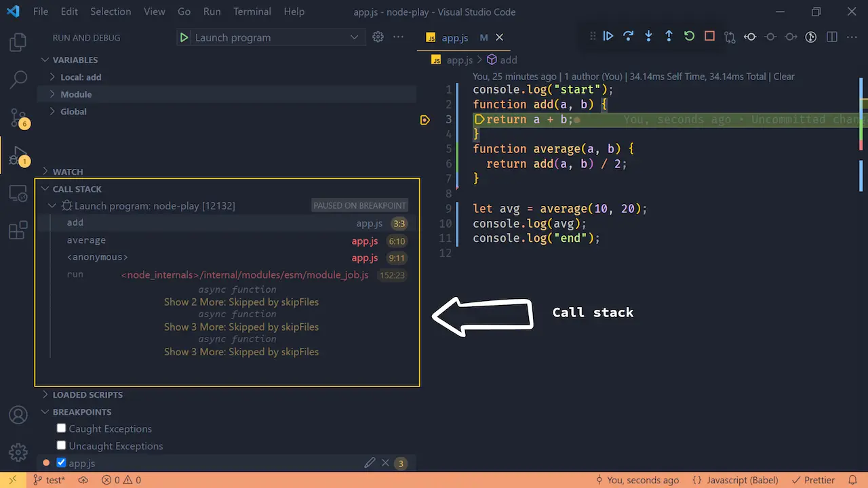Collapse Launch program: node-play thread

[x=155, y=205]
